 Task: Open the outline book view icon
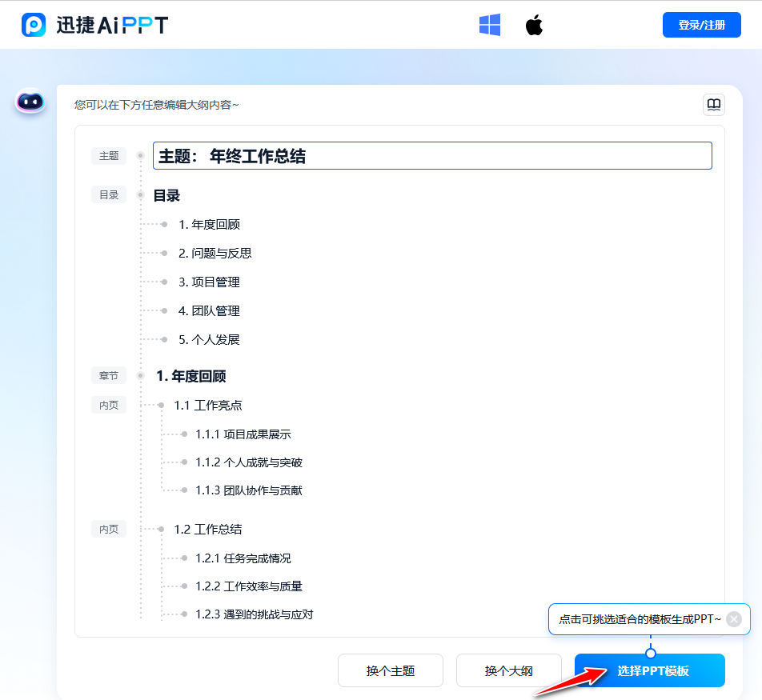tap(713, 105)
